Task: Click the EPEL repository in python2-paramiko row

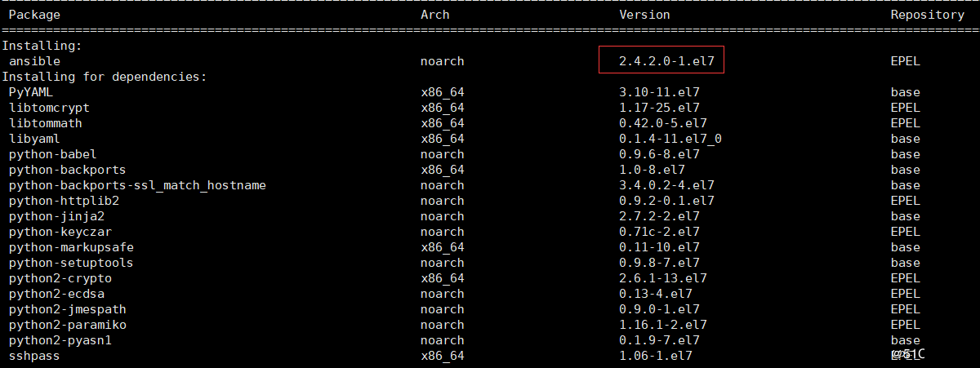Action: point(906,325)
